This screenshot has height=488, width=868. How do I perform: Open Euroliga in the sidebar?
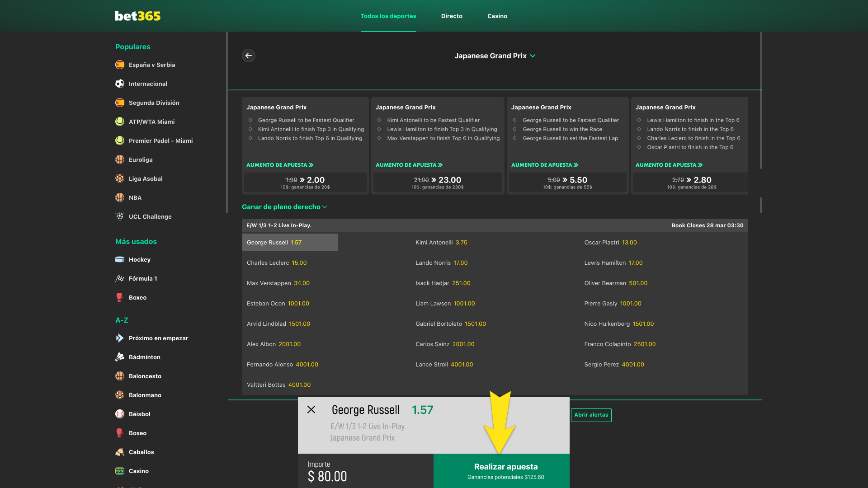pos(141,160)
